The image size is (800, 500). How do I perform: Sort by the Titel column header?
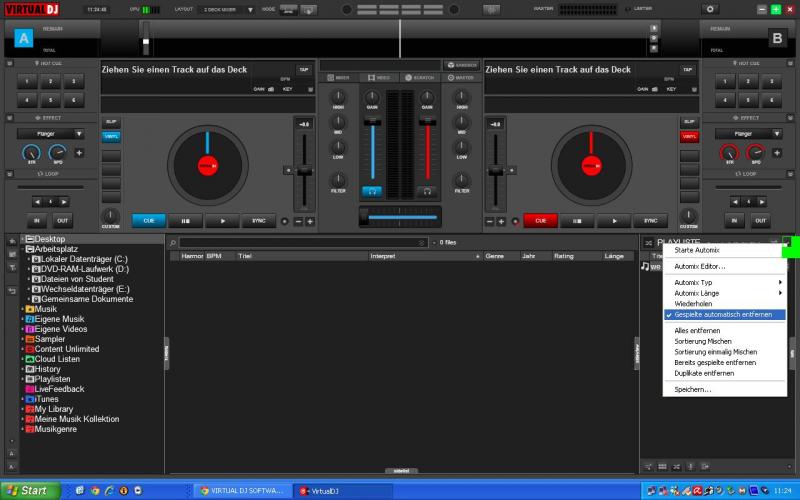coord(301,256)
